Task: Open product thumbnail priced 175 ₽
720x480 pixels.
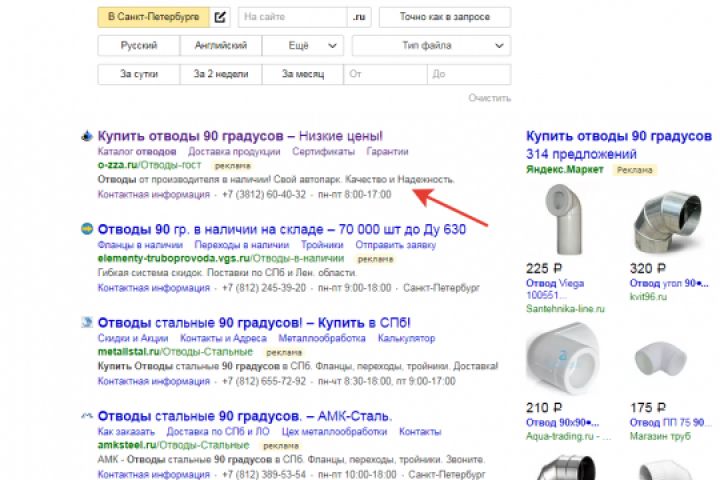Action: click(x=660, y=359)
